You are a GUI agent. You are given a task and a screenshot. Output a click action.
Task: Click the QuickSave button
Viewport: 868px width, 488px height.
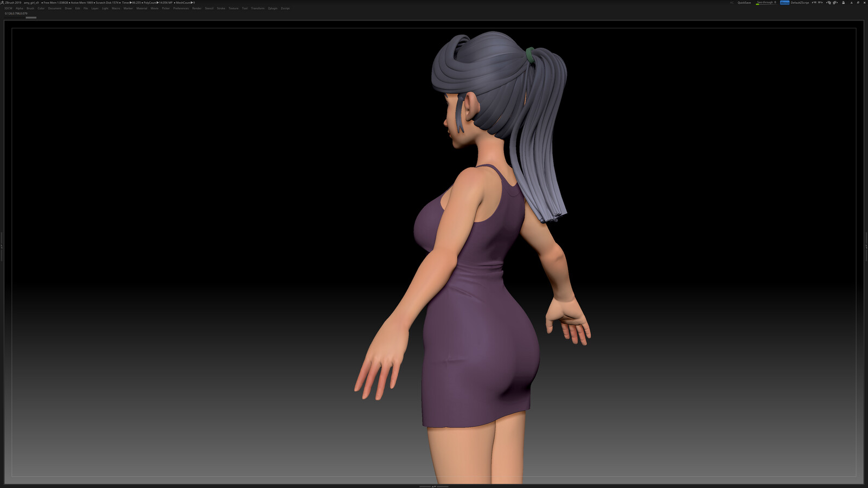point(744,3)
